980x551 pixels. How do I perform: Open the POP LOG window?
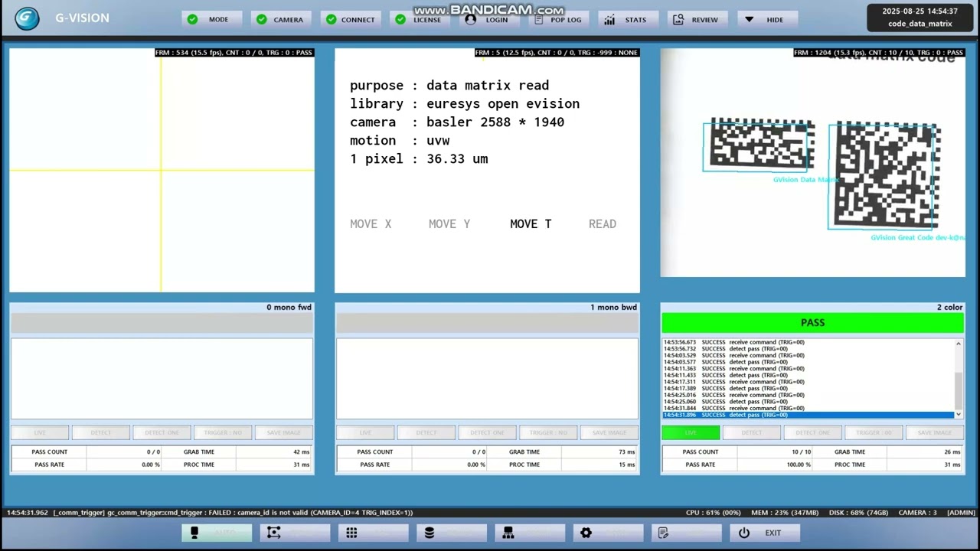(559, 19)
